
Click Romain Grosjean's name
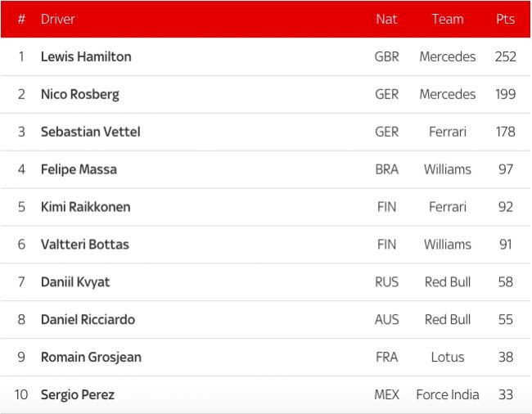pyautogui.click(x=91, y=358)
